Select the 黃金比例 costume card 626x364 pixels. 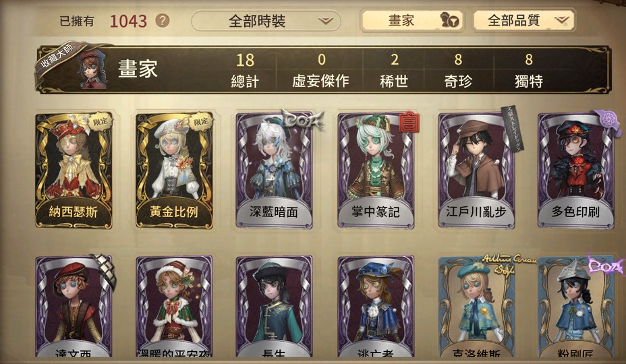174,171
